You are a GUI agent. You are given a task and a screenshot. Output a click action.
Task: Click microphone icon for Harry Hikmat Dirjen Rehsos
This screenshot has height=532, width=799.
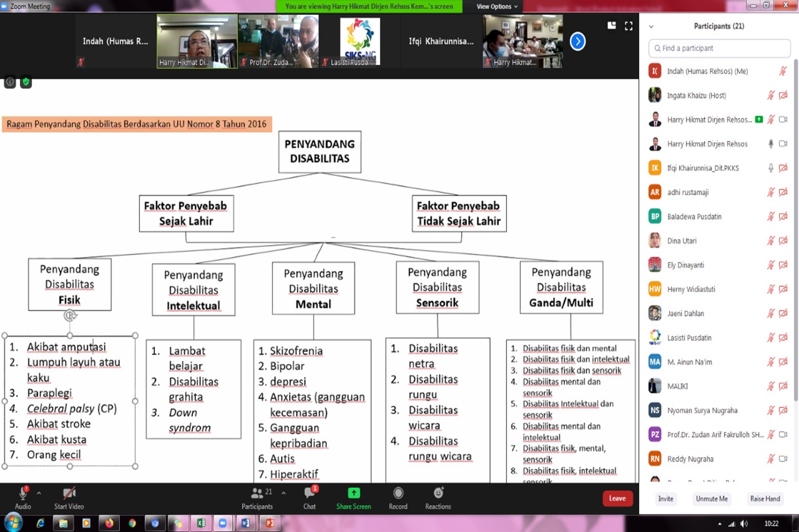[771, 144]
